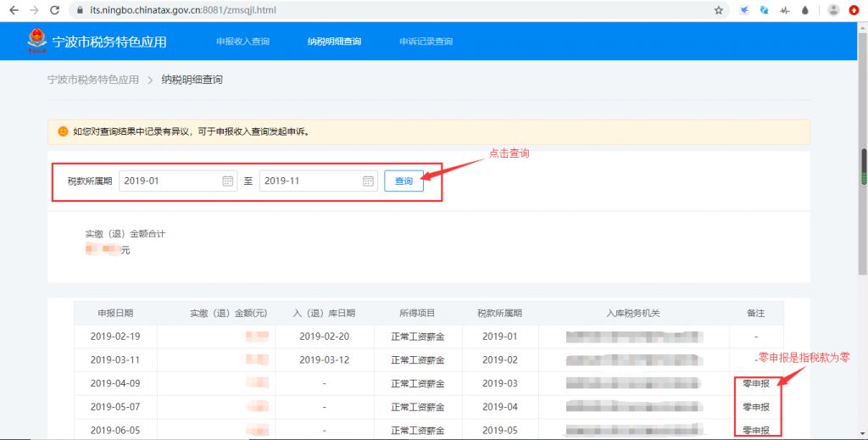Click the tax bureau emblem logo
This screenshot has height=440, width=868.
click(37, 41)
